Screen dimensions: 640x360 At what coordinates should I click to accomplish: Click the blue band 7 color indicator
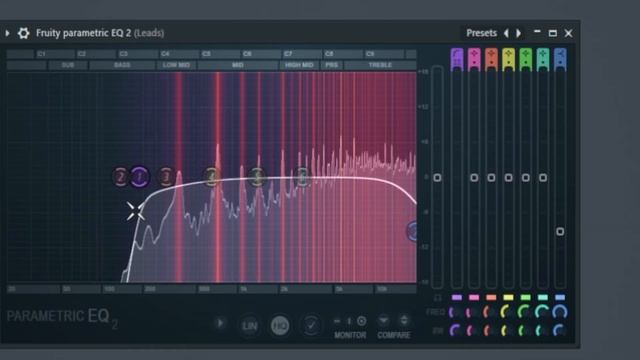560,298
